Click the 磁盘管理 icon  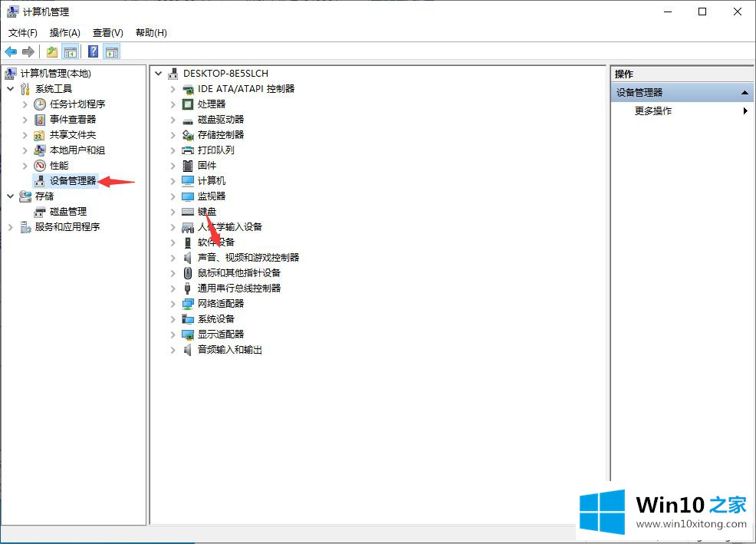point(40,212)
